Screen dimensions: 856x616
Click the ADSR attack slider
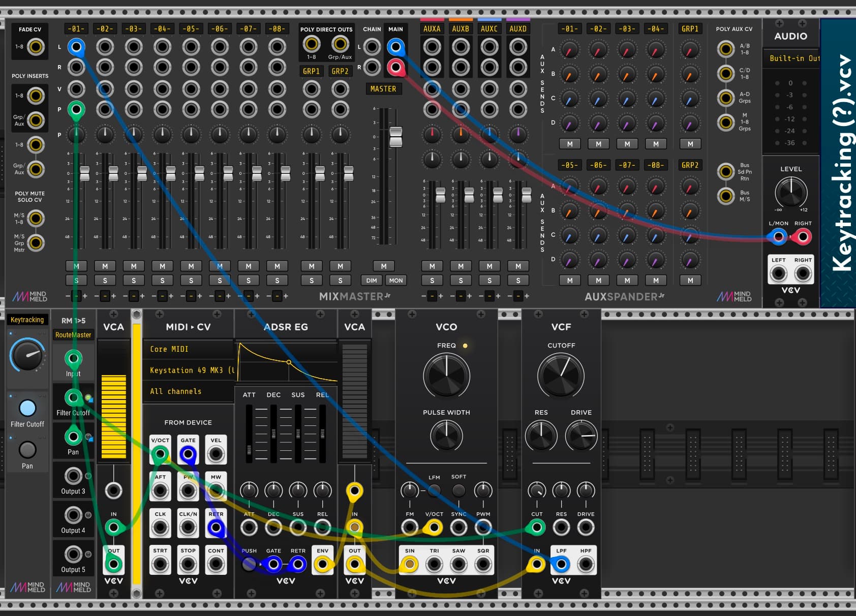tap(249, 450)
